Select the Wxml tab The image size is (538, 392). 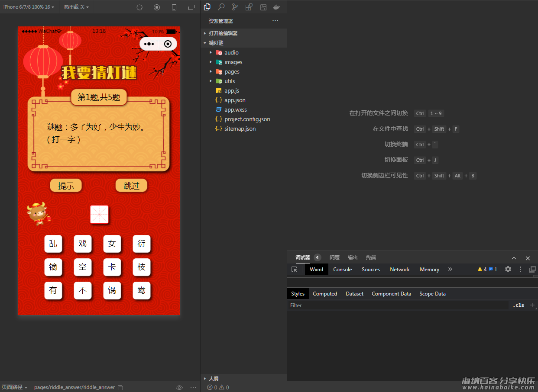click(316, 269)
